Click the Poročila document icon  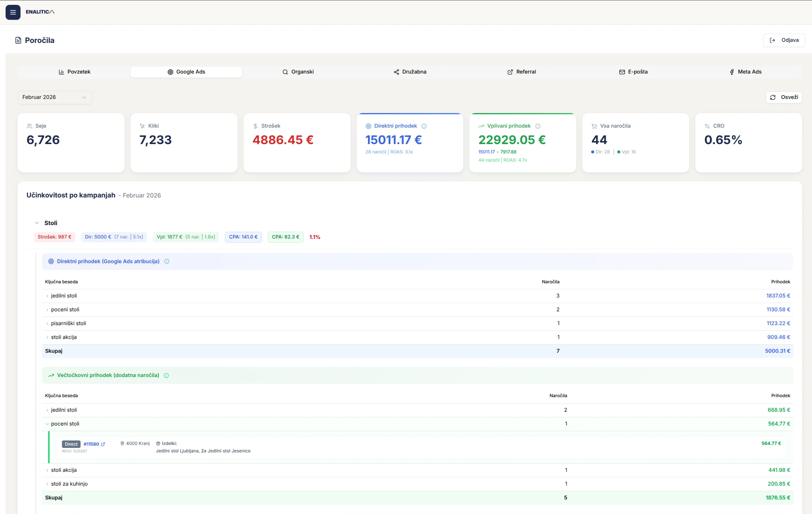18,40
